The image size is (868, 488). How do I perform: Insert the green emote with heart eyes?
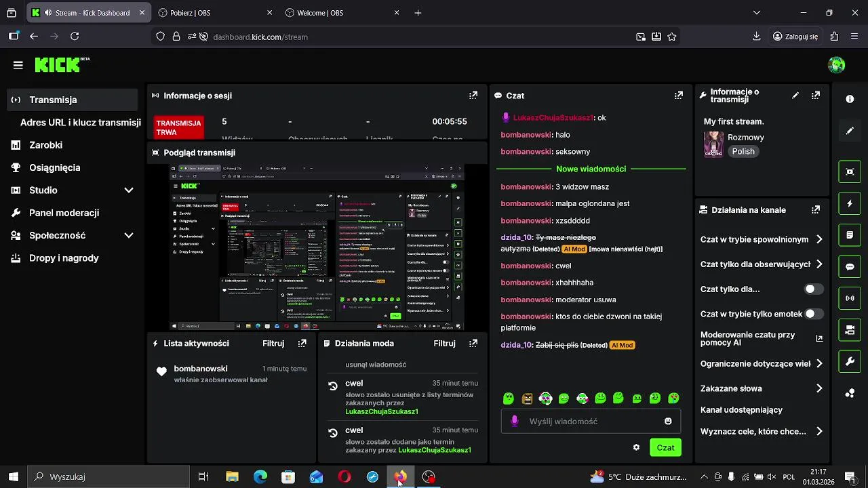click(673, 399)
